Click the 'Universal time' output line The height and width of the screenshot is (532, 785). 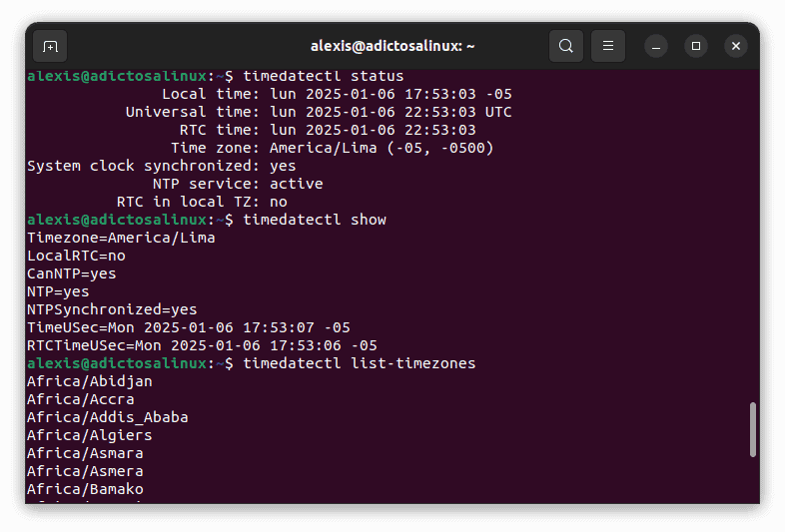318,112
